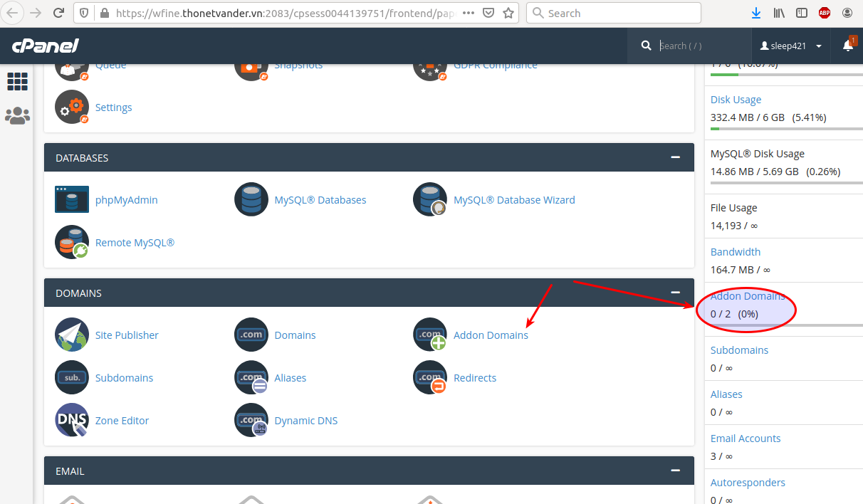Click the Domains .com icon
The height and width of the screenshot is (504, 863).
(251, 335)
